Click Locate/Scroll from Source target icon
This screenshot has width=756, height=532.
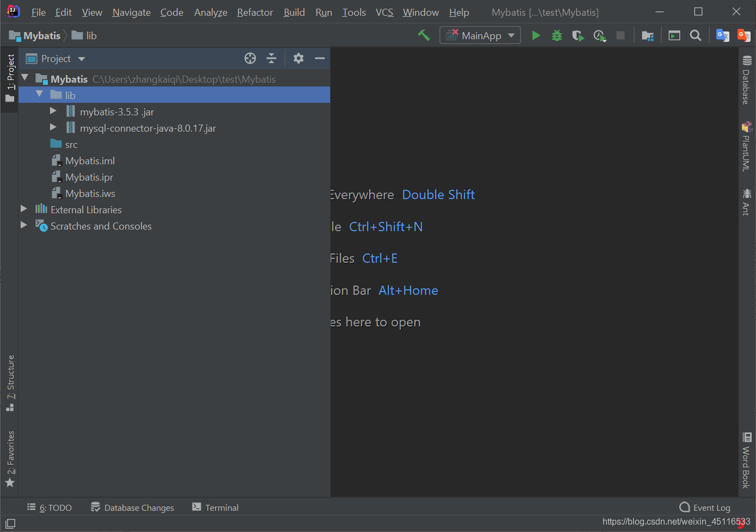(250, 58)
